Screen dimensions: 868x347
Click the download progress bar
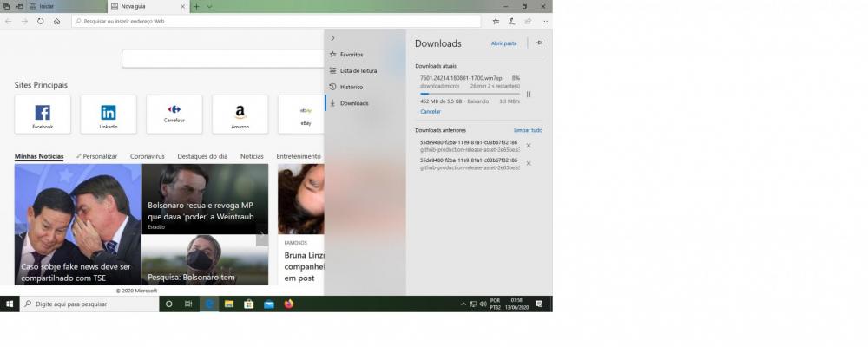click(x=469, y=94)
